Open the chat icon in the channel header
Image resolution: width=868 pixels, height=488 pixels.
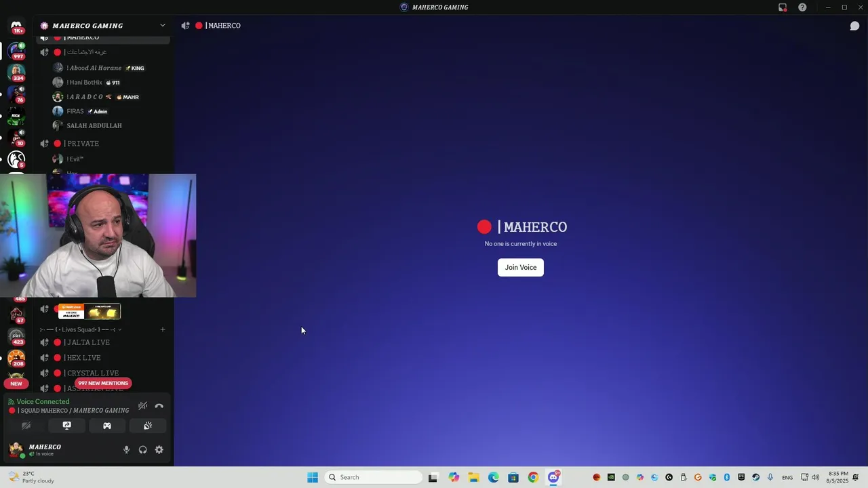(854, 26)
